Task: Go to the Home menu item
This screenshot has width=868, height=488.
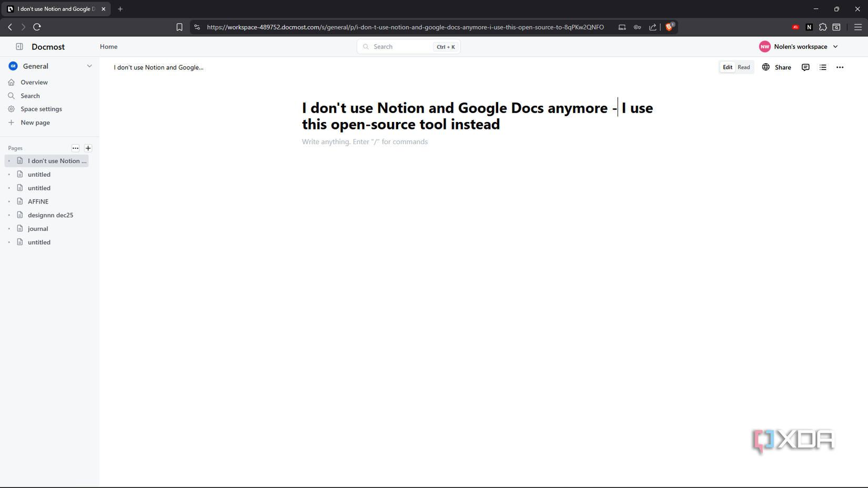Action: (108, 46)
